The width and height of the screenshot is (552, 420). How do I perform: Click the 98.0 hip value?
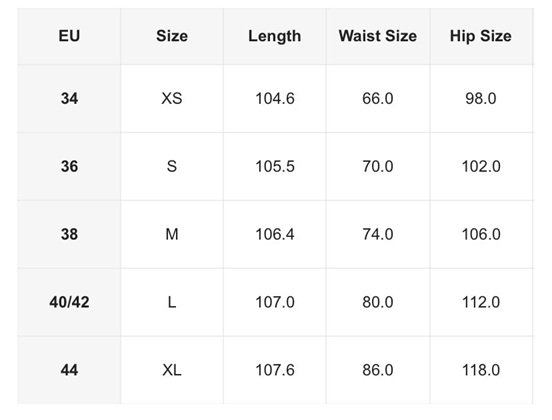coord(481,99)
